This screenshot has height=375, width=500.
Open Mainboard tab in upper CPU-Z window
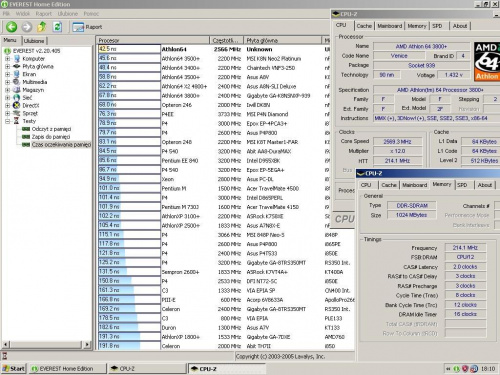pyautogui.click(x=390, y=26)
